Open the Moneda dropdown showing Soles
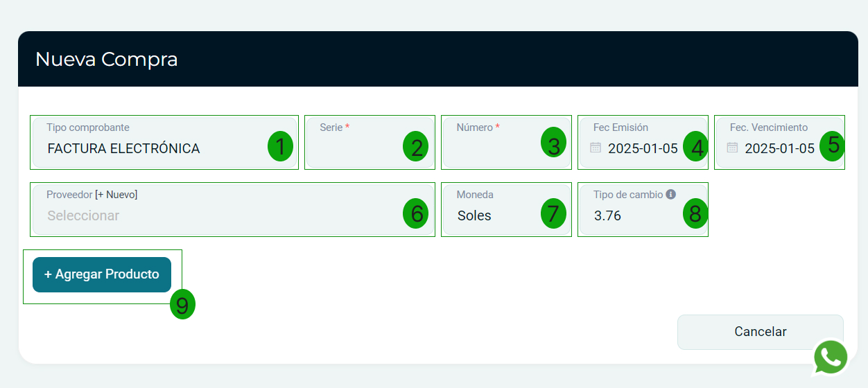 click(492, 215)
